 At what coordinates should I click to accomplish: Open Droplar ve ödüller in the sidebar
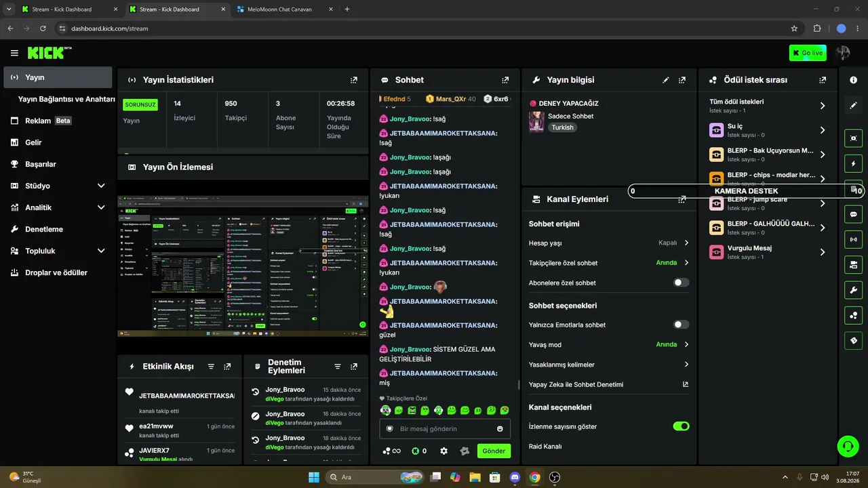coord(58,272)
